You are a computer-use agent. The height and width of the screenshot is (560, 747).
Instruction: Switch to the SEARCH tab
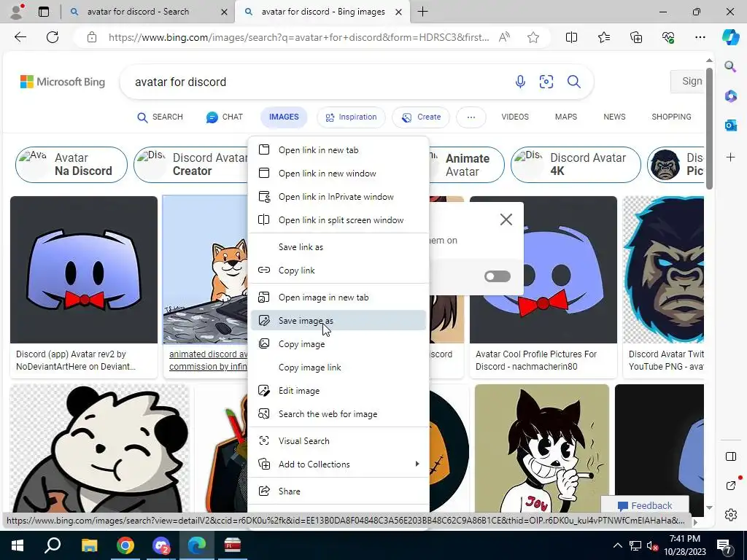point(160,117)
